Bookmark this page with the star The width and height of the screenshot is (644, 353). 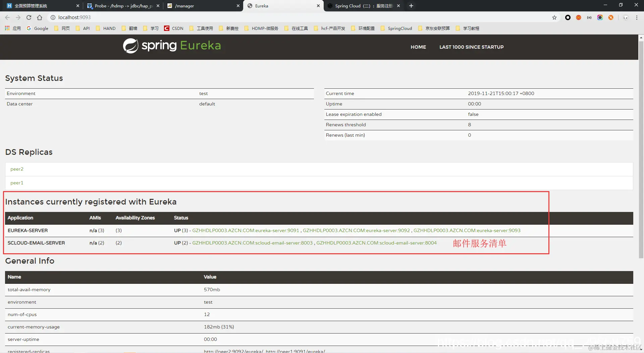pos(554,17)
